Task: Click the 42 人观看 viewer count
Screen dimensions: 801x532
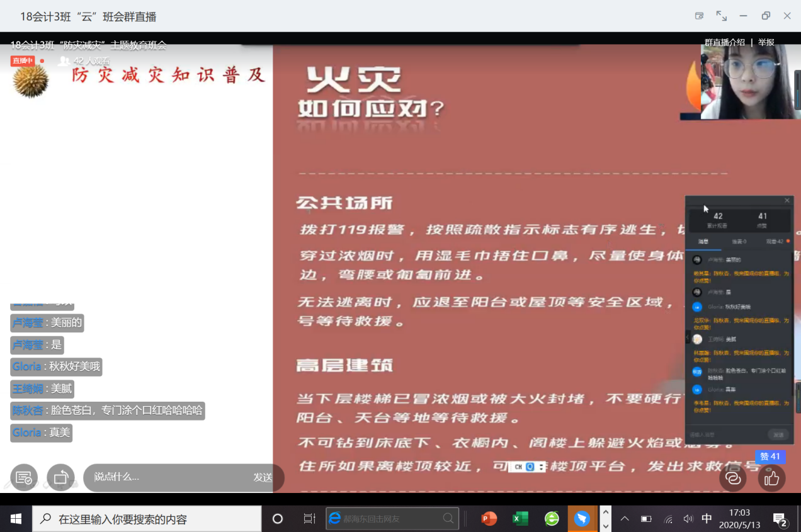Action: pyautogui.click(x=84, y=61)
